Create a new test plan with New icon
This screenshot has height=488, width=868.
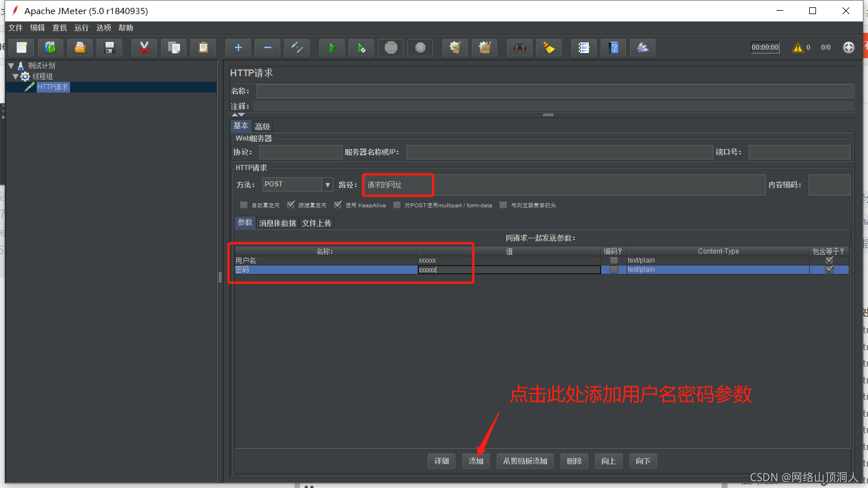[21, 47]
